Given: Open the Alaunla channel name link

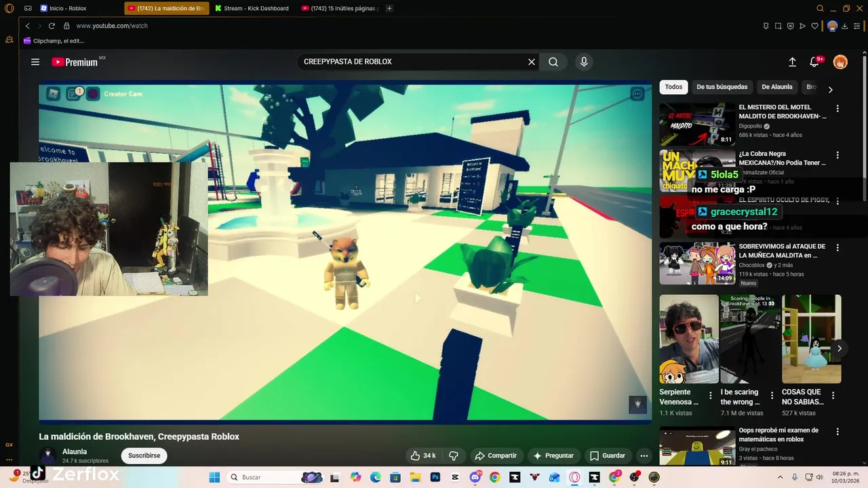Looking at the screenshot, I should [x=75, y=451].
